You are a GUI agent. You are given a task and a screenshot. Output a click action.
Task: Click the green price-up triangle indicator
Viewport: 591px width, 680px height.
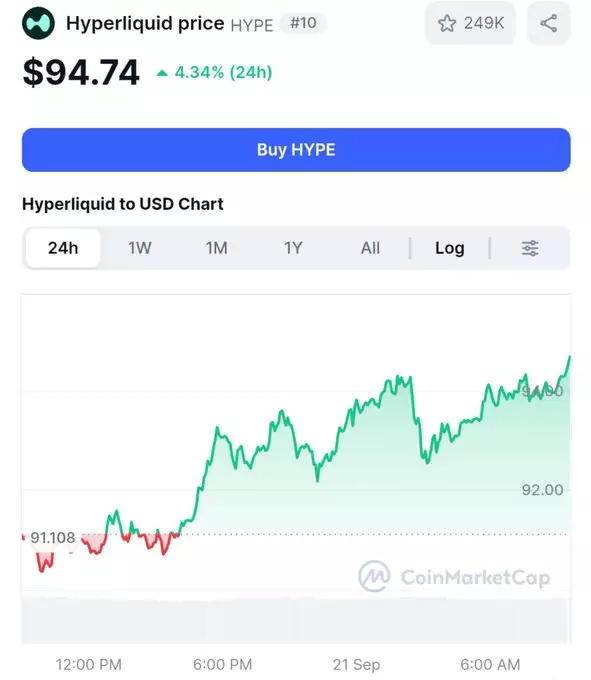pyautogui.click(x=162, y=73)
